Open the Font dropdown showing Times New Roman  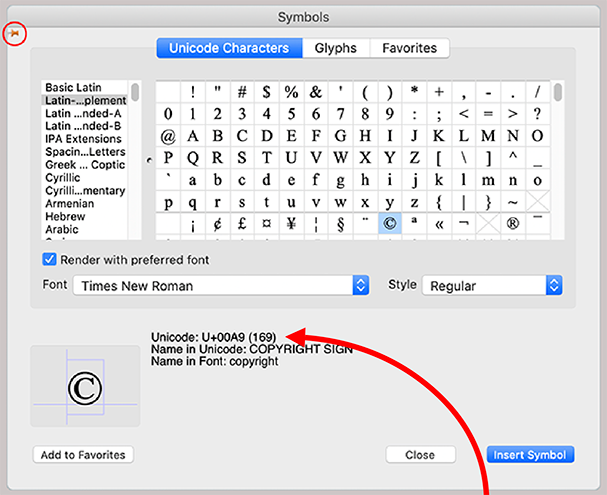coord(220,286)
